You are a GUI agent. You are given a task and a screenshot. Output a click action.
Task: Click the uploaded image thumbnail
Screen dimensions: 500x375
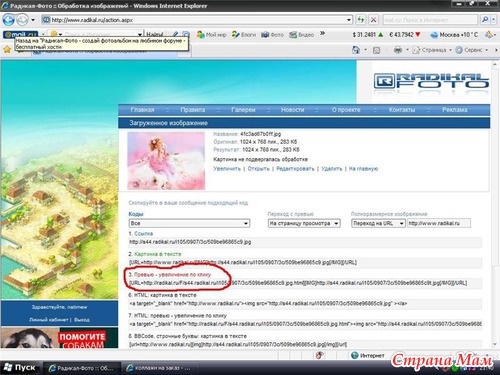tap(166, 161)
